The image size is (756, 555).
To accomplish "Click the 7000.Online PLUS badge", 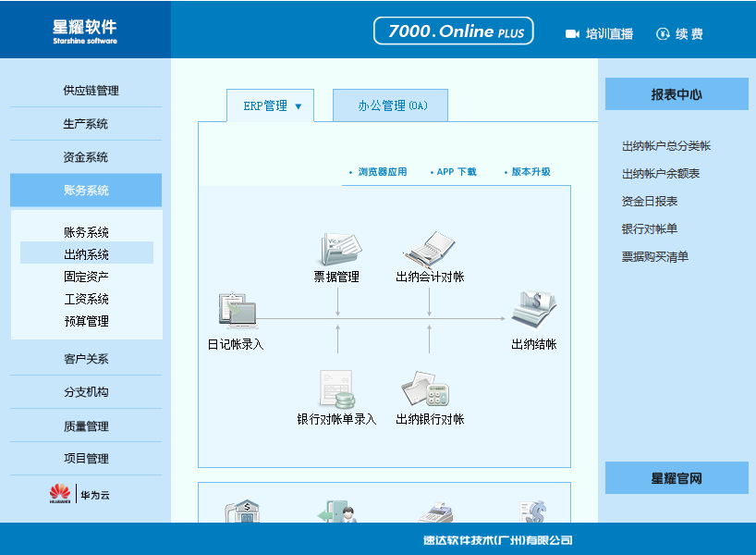I will (453, 31).
